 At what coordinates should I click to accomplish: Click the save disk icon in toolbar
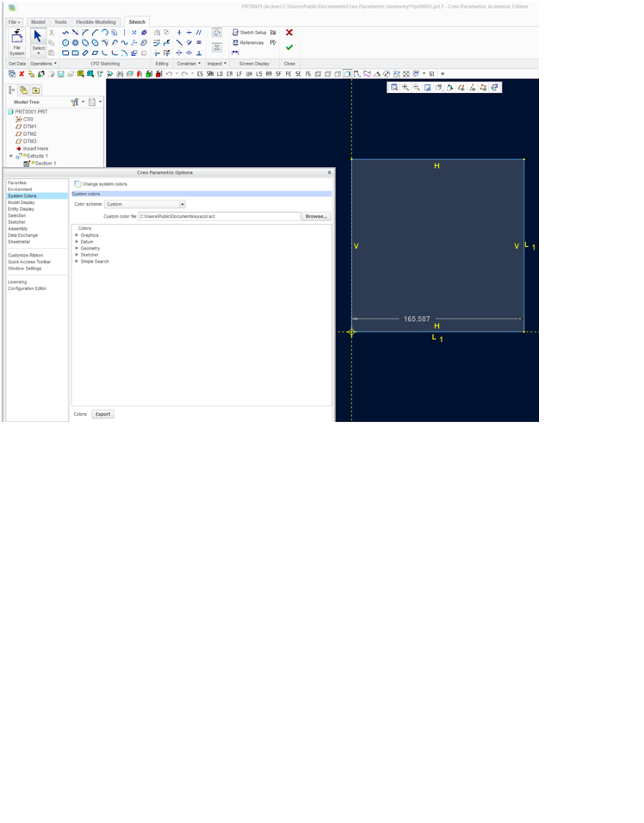pyautogui.click(x=61, y=74)
